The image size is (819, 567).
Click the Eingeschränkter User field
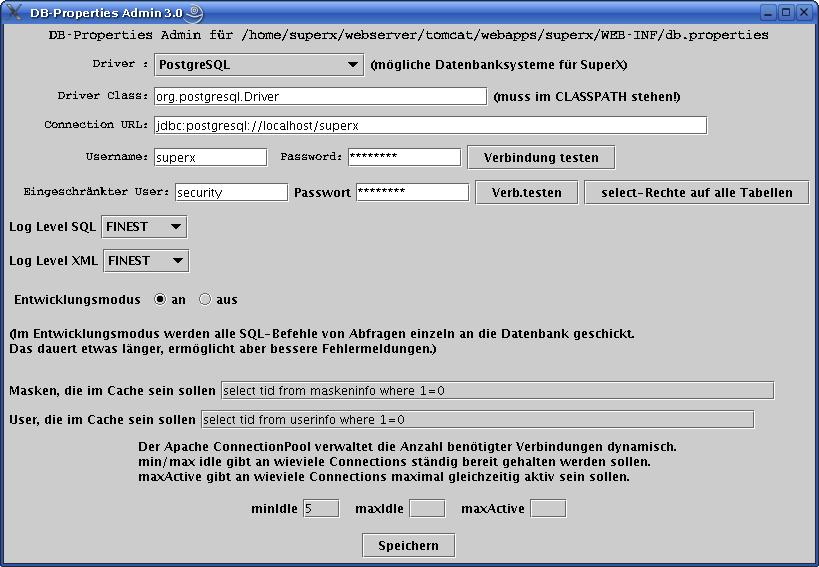tap(231, 192)
